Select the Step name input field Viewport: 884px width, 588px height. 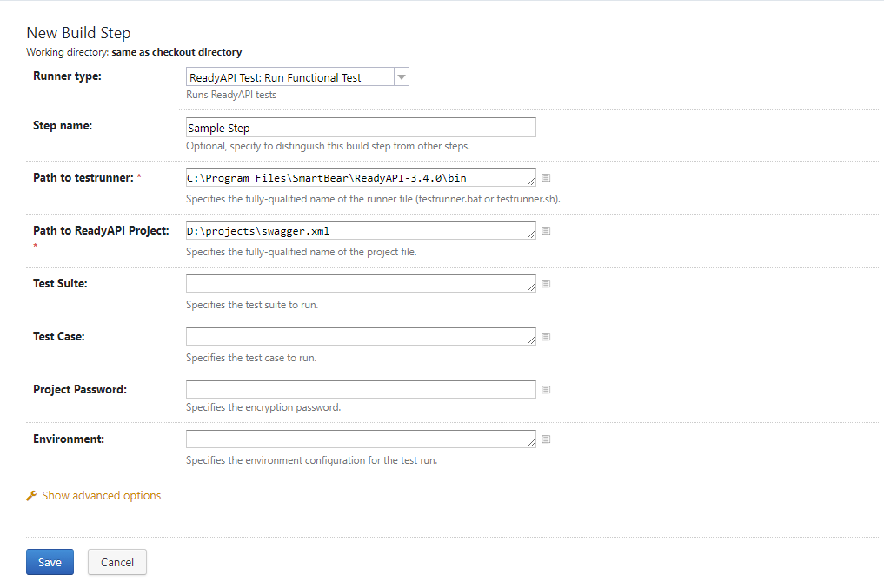tap(360, 127)
